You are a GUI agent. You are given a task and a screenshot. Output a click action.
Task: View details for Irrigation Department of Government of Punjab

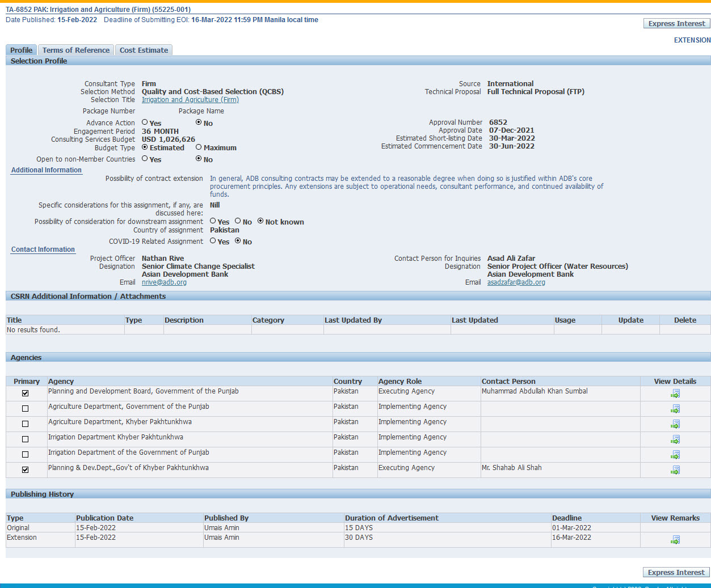tap(675, 455)
